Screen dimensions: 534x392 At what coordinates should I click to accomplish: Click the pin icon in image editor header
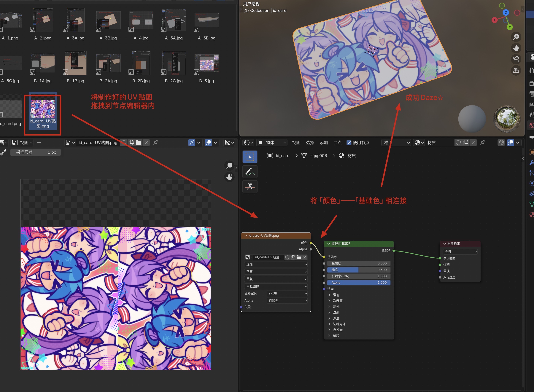156,143
